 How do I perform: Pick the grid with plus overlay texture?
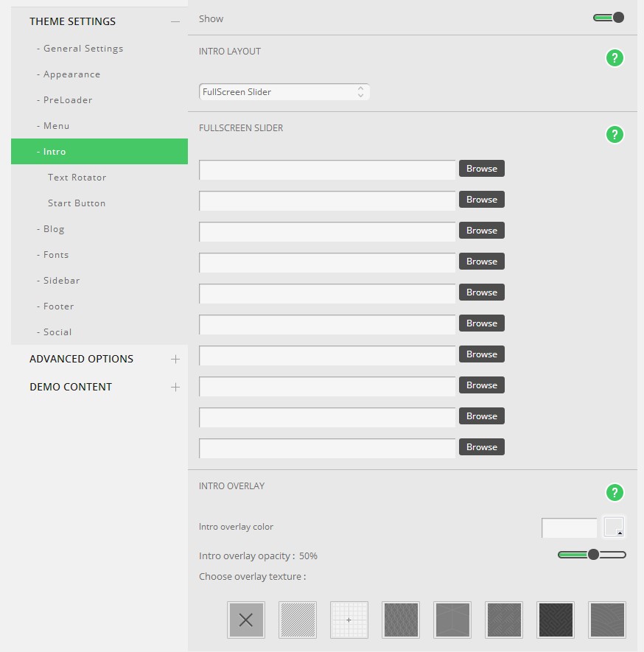coord(349,620)
